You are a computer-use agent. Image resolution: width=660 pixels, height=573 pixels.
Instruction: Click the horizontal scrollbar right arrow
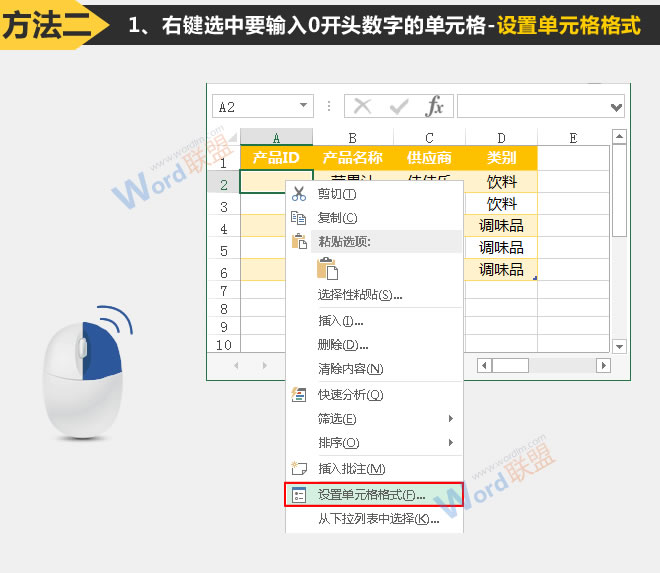(x=603, y=365)
